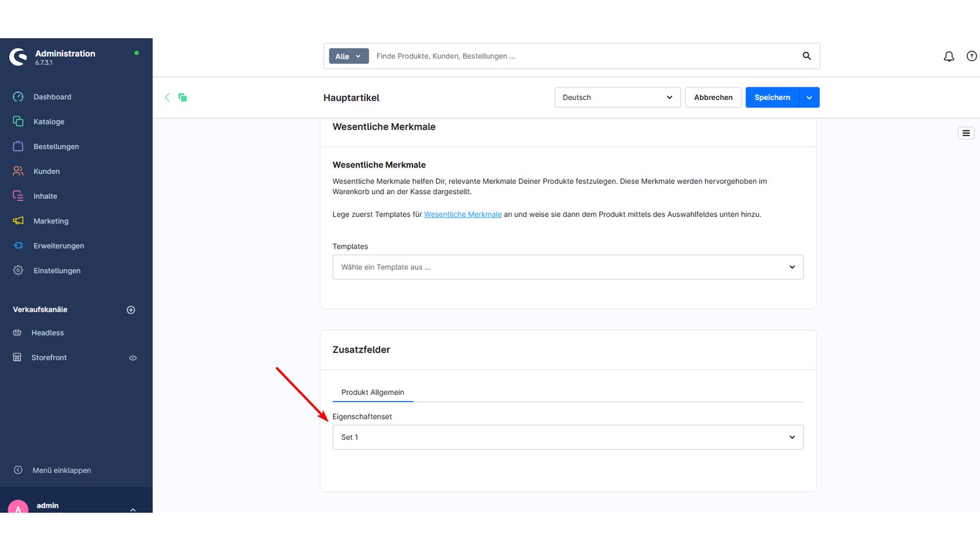Open the Templates selection dropdown
The height and width of the screenshot is (551, 980).
point(568,267)
